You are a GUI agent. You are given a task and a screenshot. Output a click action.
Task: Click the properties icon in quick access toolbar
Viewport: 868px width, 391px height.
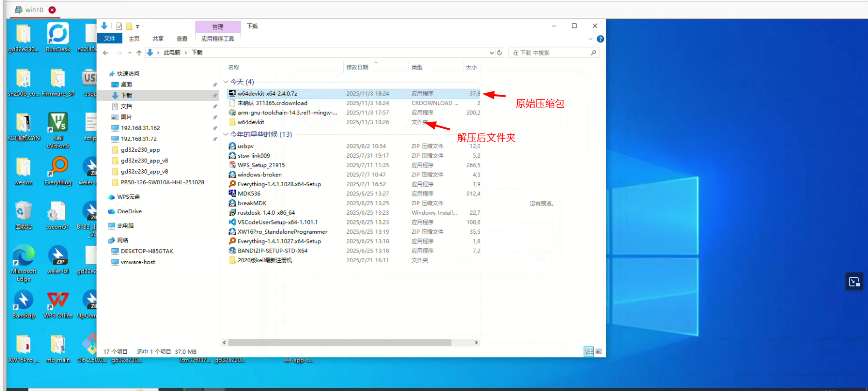click(119, 26)
